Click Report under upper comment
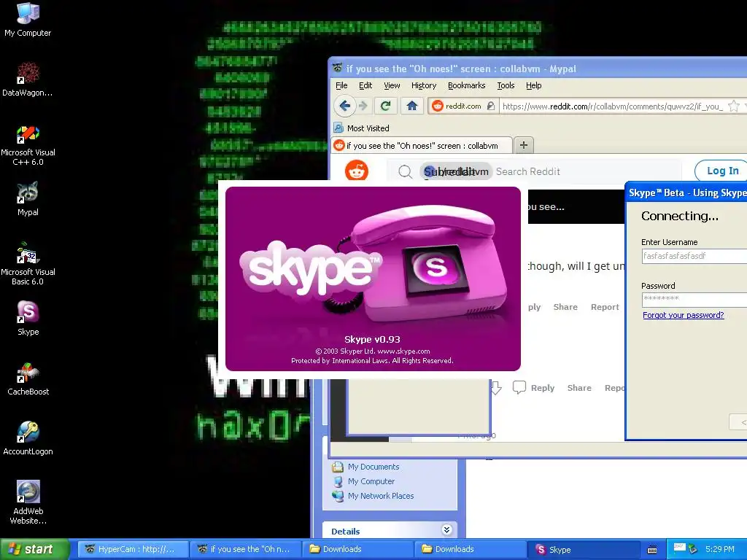Screen dimensions: 747x560 click(605, 307)
